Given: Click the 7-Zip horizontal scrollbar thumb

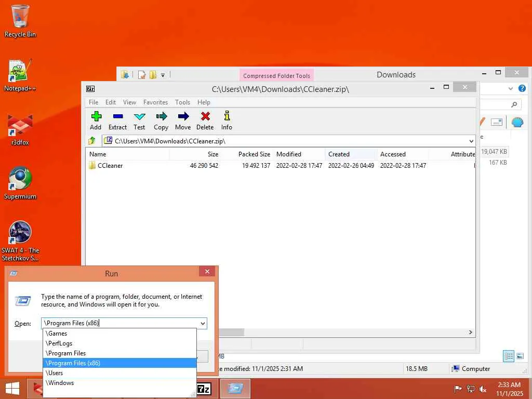Looking at the screenshot, I should tap(231, 332).
